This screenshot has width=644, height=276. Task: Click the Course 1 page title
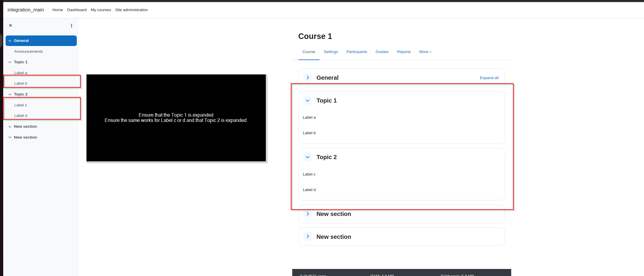pos(315,36)
